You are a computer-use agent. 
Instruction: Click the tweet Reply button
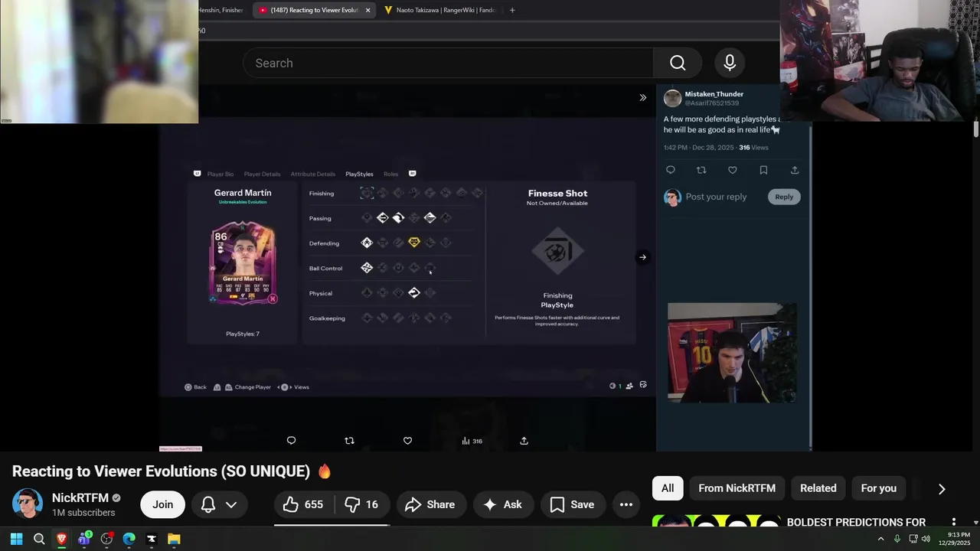pyautogui.click(x=784, y=197)
